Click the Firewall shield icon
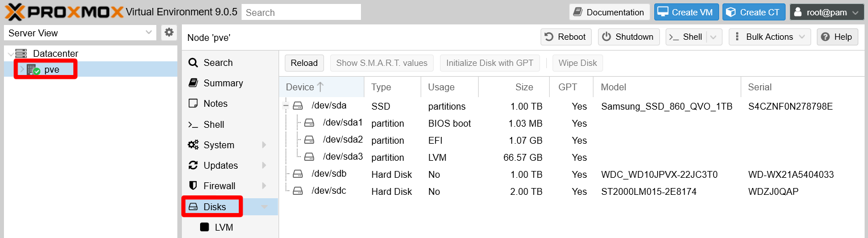This screenshot has width=868, height=238. click(193, 186)
